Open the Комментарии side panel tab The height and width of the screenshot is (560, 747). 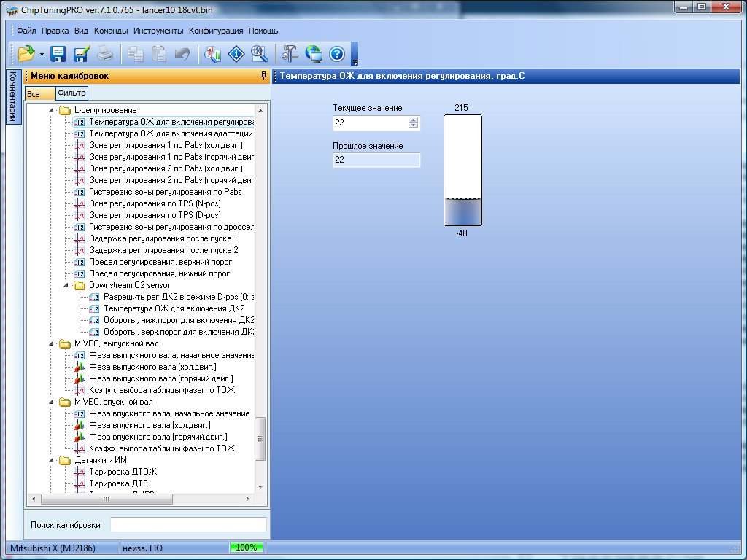12,98
